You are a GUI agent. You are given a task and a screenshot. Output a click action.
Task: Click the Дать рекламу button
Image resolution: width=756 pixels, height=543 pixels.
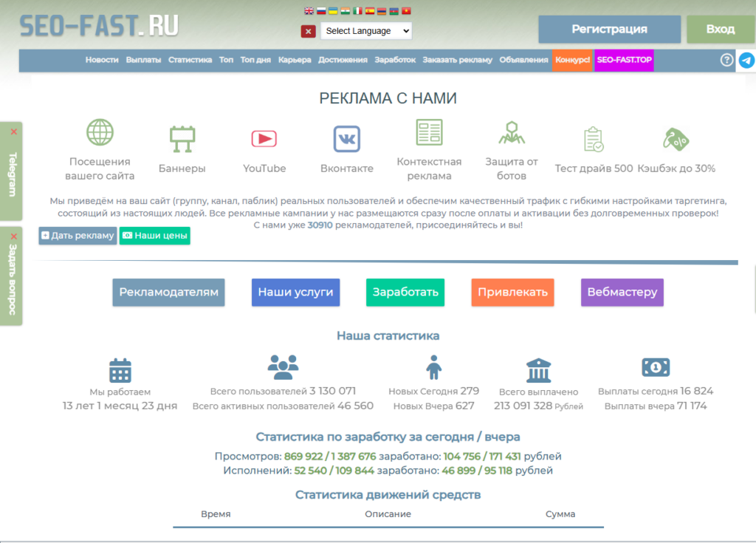(x=78, y=236)
